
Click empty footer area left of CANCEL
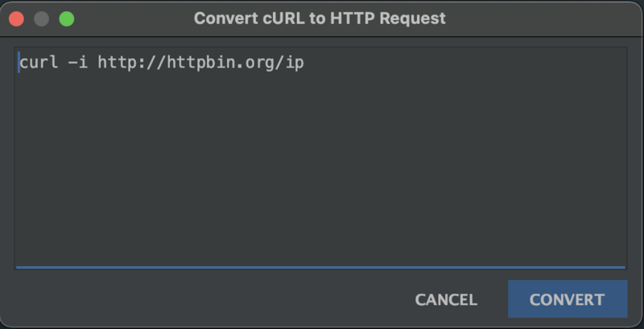205,299
